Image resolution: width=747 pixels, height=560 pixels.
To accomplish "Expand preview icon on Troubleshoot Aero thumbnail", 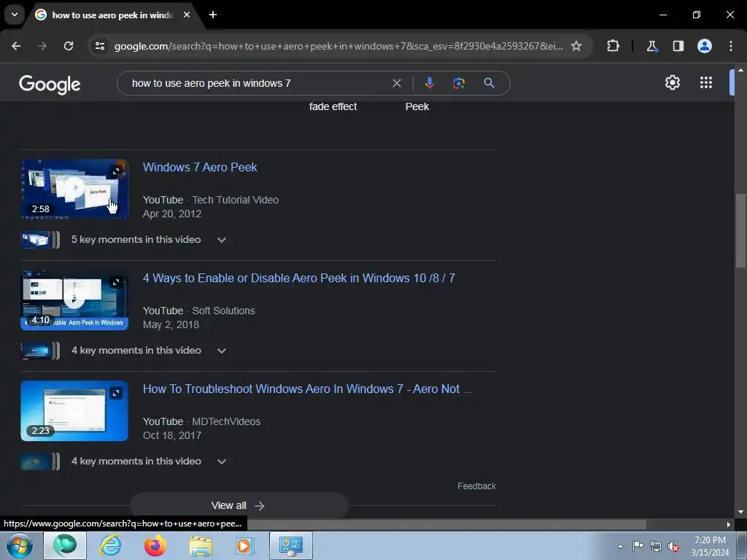I will pos(116,393).
